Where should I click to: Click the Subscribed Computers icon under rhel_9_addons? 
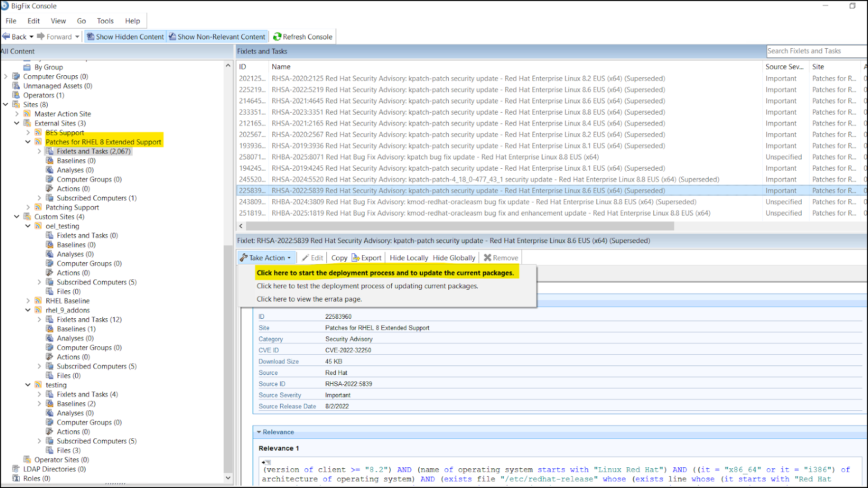(x=50, y=366)
